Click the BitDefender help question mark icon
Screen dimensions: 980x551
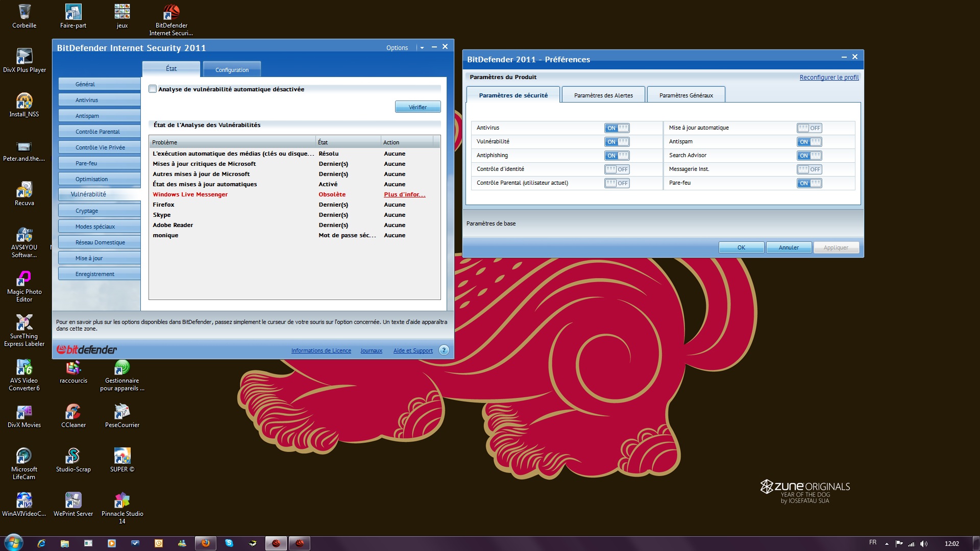pyautogui.click(x=444, y=350)
